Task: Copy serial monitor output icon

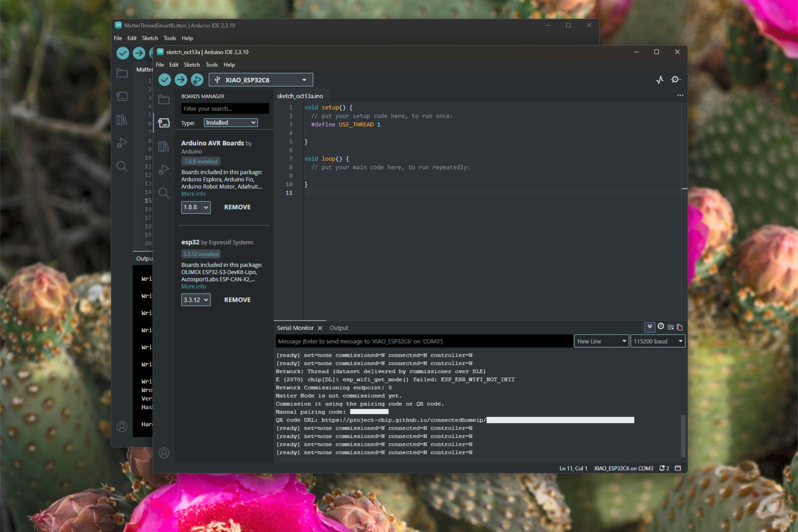Action: (x=680, y=327)
